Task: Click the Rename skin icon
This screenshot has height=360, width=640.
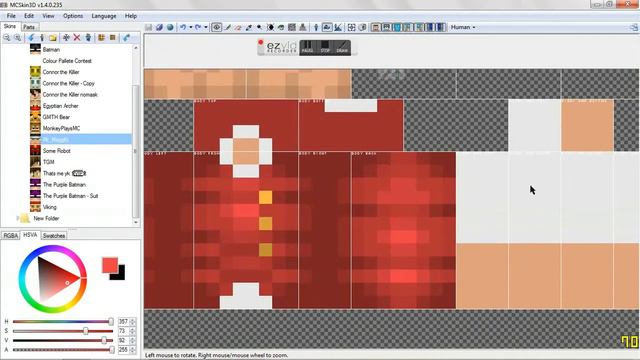Action: pyautogui.click(x=66, y=38)
